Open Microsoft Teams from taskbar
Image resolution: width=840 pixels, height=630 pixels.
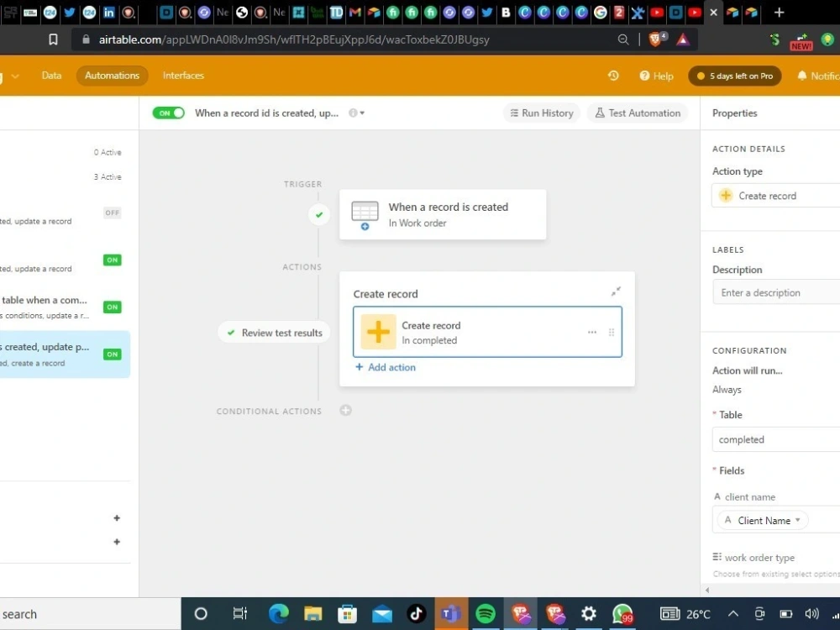coord(450,614)
